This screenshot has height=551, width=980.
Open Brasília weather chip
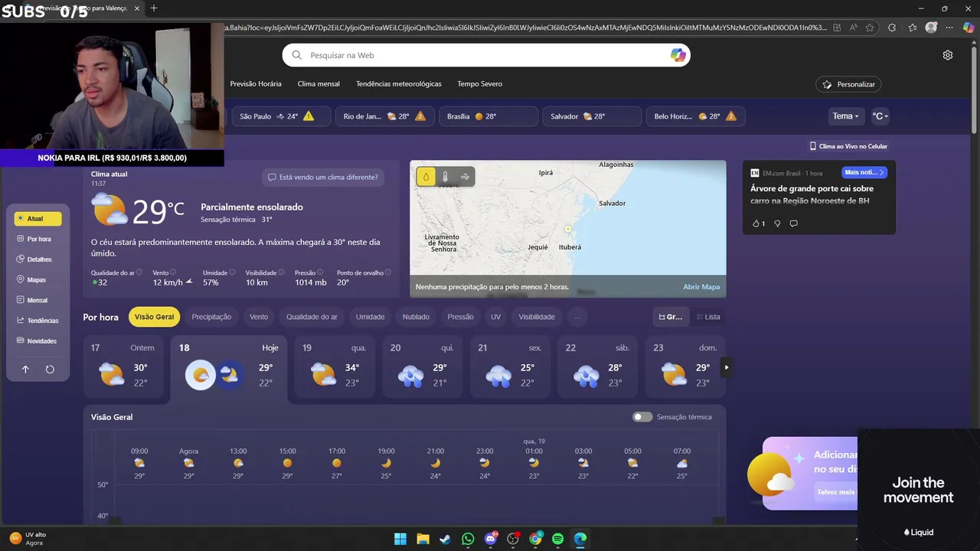pyautogui.click(x=488, y=116)
